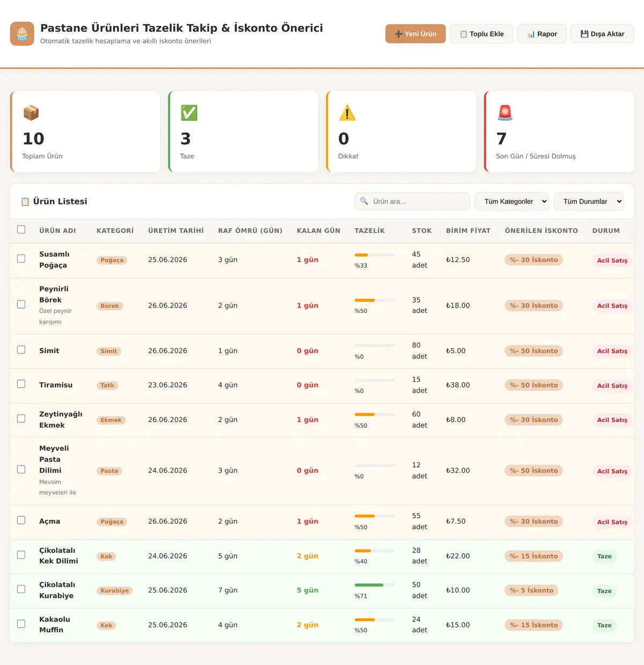Click the Önerilen İskonto column header
The width and height of the screenshot is (644, 665).
541,231
